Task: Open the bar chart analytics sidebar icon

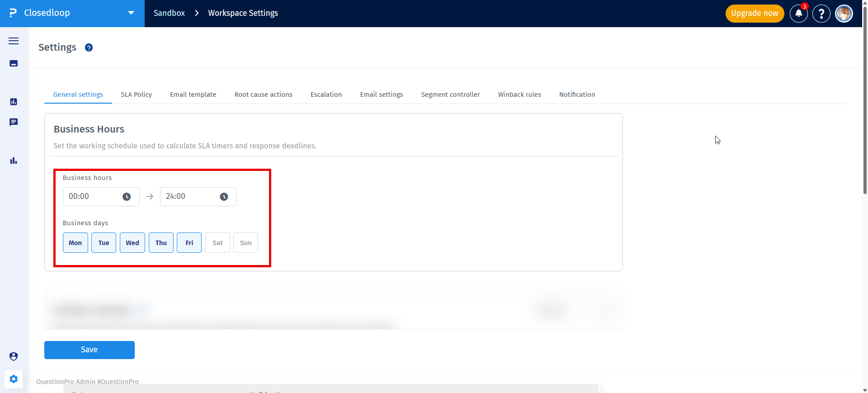Action: pyautogui.click(x=14, y=161)
